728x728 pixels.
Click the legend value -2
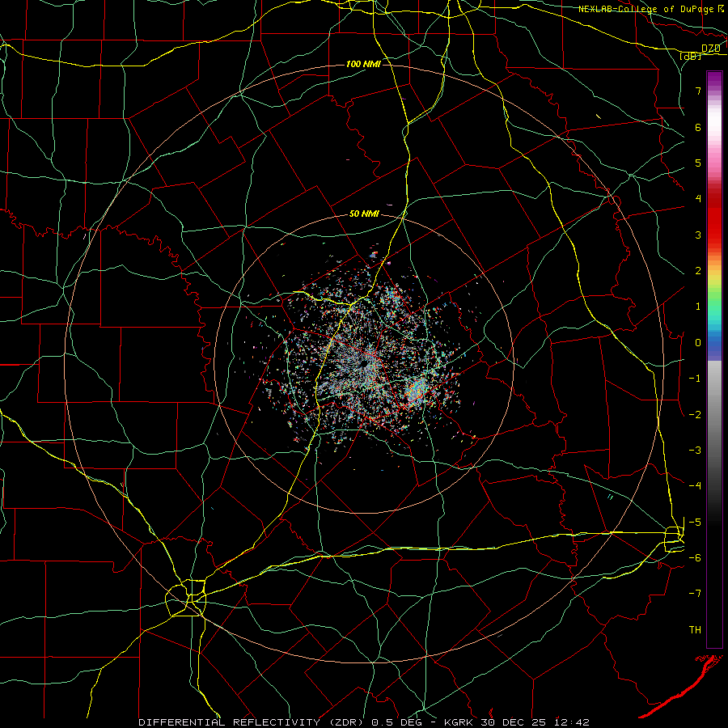pos(695,415)
